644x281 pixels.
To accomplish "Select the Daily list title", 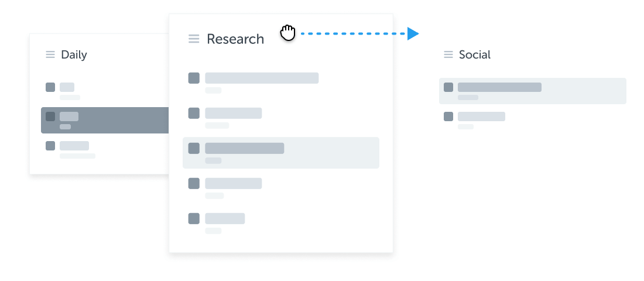I will coord(74,55).
